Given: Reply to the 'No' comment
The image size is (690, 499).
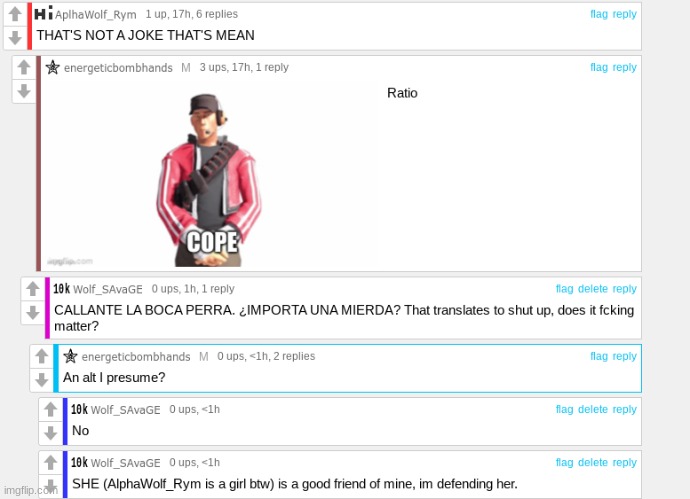Looking at the screenshot, I should pos(624,409).
